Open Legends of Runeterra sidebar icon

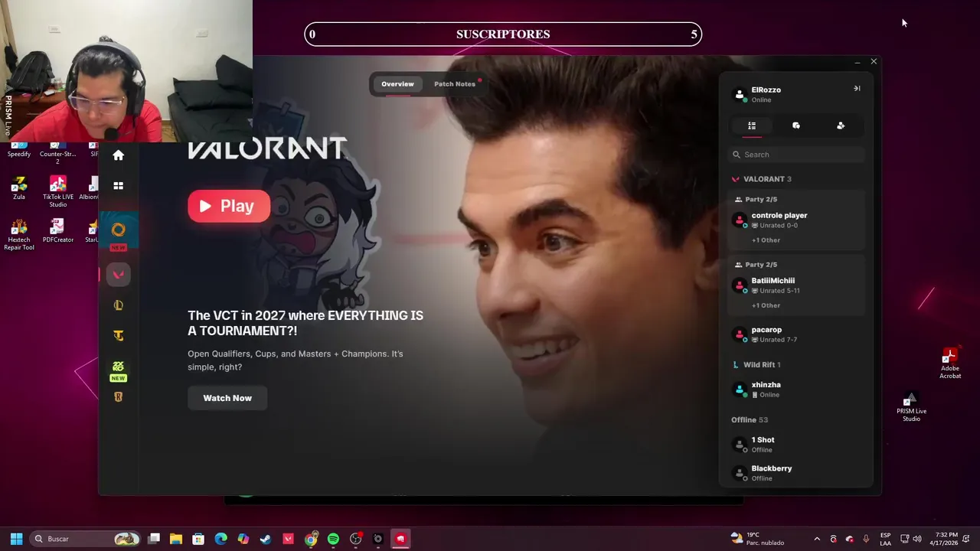[118, 396]
